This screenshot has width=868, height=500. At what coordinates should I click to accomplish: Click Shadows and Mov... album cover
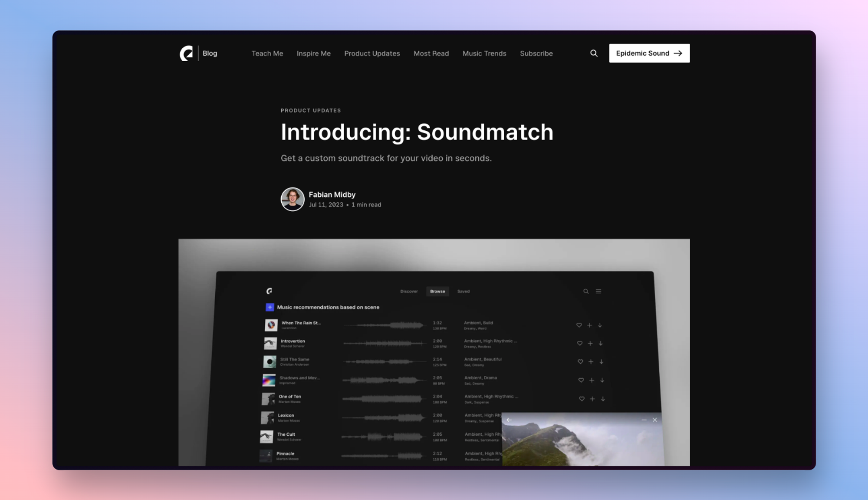pos(269,380)
